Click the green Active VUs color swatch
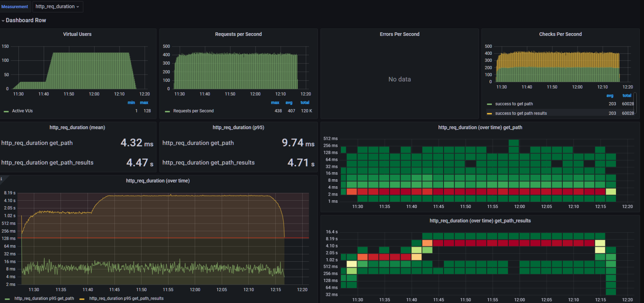The height and width of the screenshot is (303, 644). tap(6, 111)
